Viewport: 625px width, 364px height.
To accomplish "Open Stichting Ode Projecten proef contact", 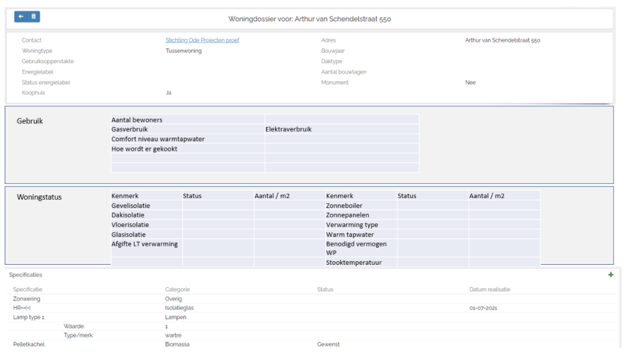I will pos(202,40).
